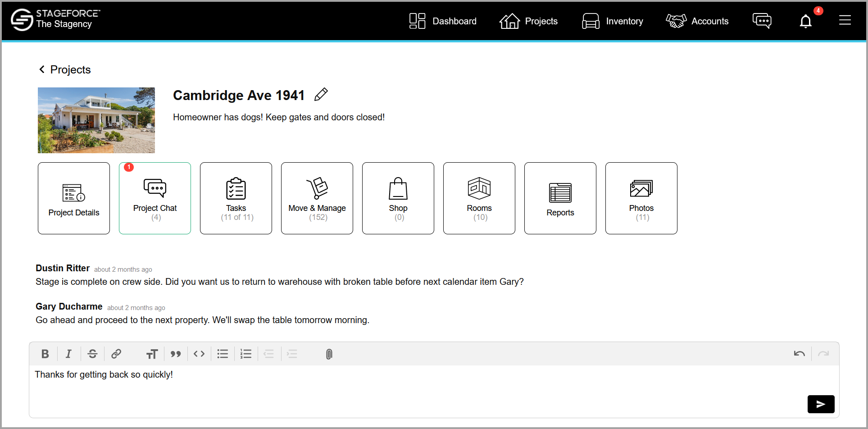Open the Photos gallery
The height and width of the screenshot is (429, 868).
641,198
